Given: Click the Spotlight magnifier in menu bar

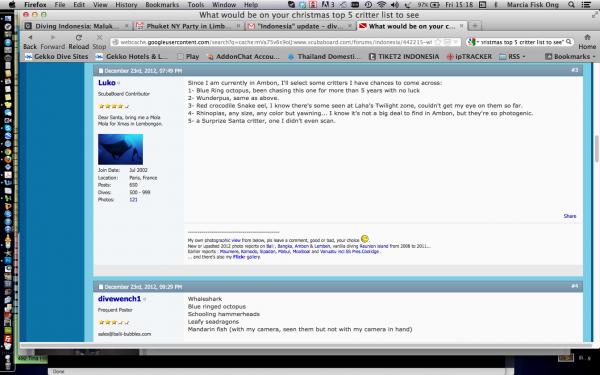Looking at the screenshot, I should pyautogui.click(x=571, y=5).
